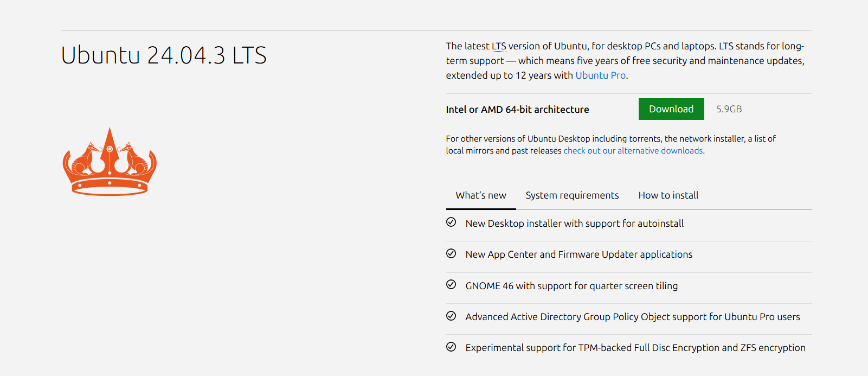Click checkmark icon beside TPM-backed encryption item
Image resolution: width=868 pixels, height=376 pixels.
click(x=451, y=347)
